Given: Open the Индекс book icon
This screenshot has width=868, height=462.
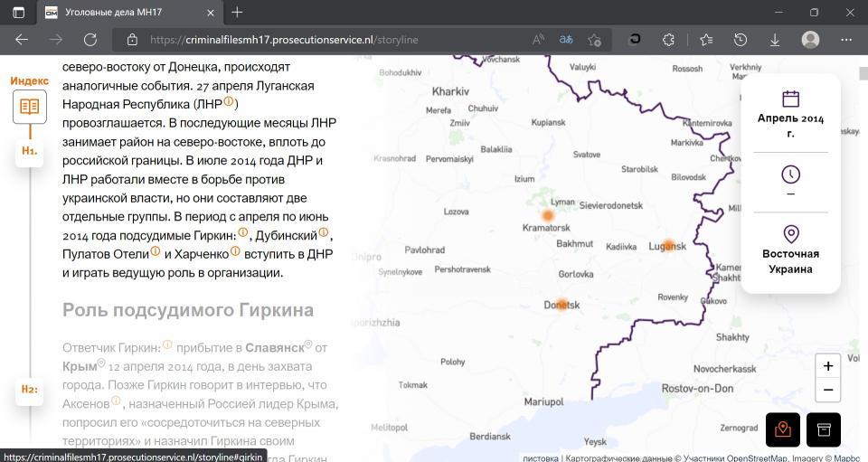Looking at the screenshot, I should coord(30,107).
